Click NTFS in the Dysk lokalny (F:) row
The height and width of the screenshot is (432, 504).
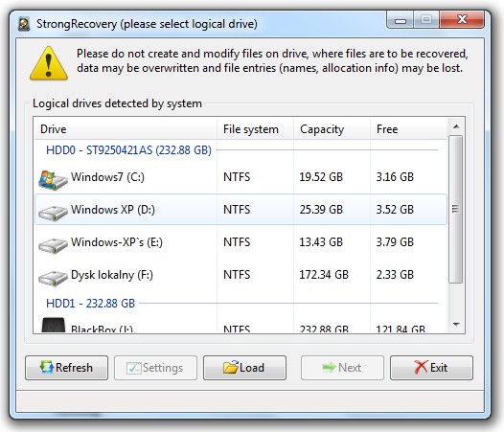237,275
